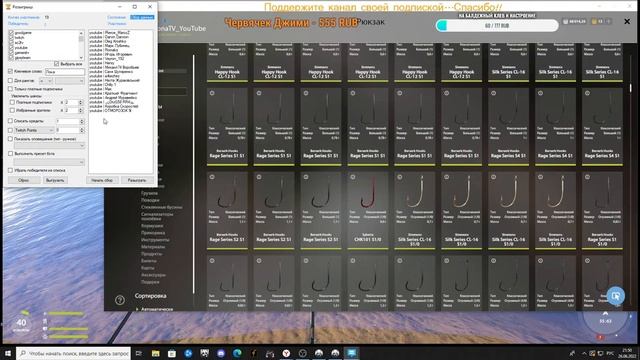The image size is (640, 360).
Task: Open Windows Start menu
Action: point(8,353)
